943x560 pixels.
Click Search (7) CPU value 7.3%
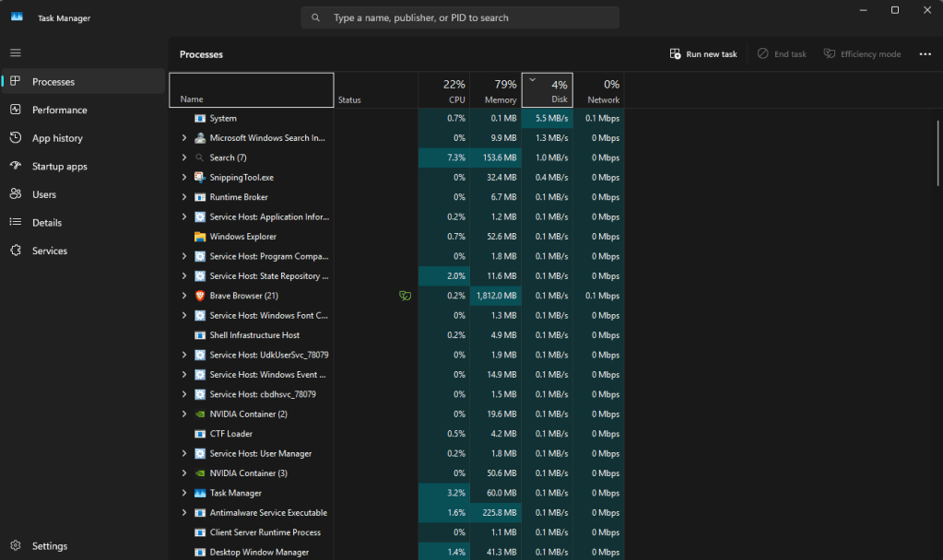[x=456, y=157]
